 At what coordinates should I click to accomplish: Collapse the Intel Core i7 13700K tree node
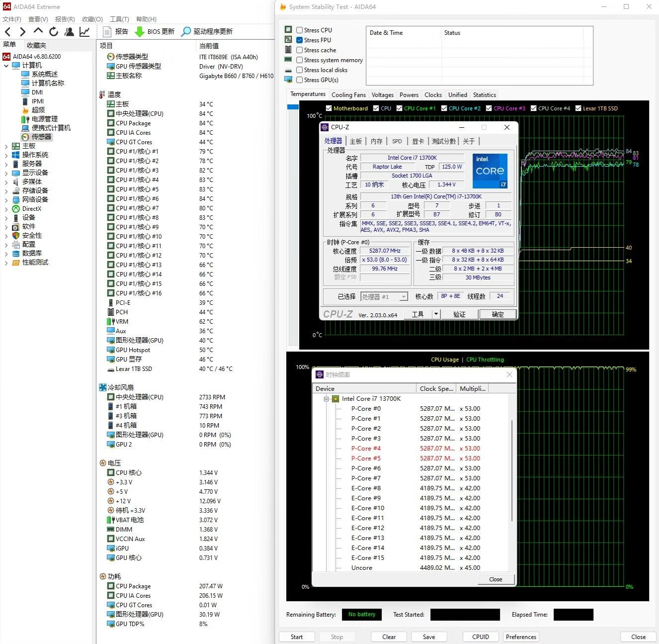point(327,398)
